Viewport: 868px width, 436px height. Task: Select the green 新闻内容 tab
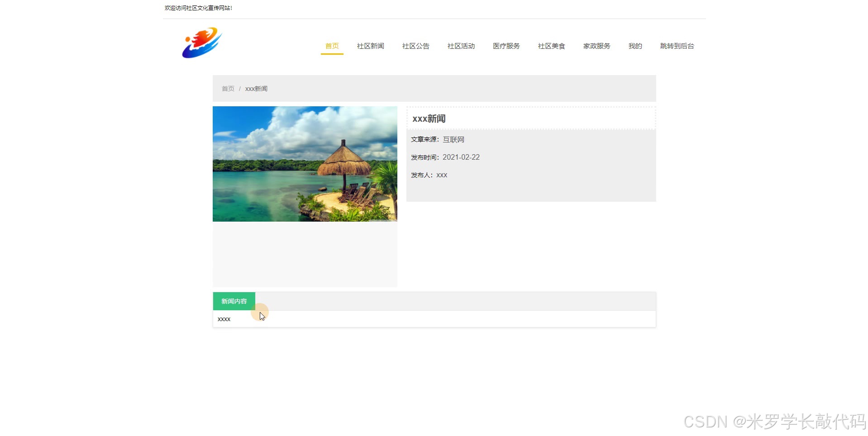coord(234,300)
